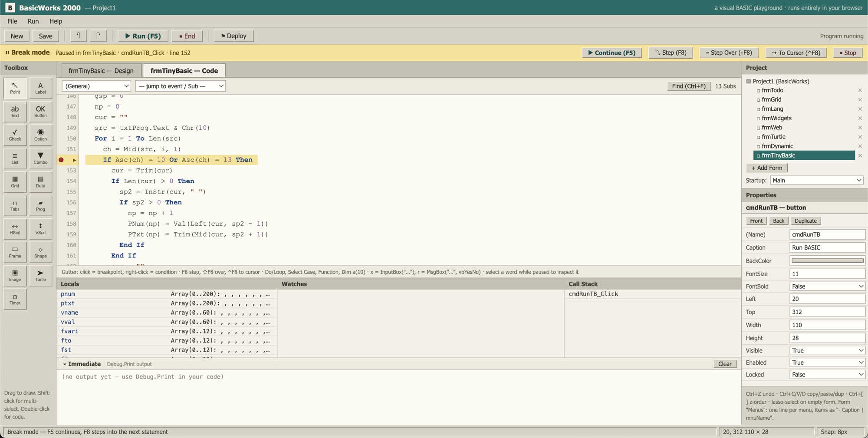Open frmDynamic in Project tree
This screenshot has width=868, height=438.
click(x=777, y=146)
